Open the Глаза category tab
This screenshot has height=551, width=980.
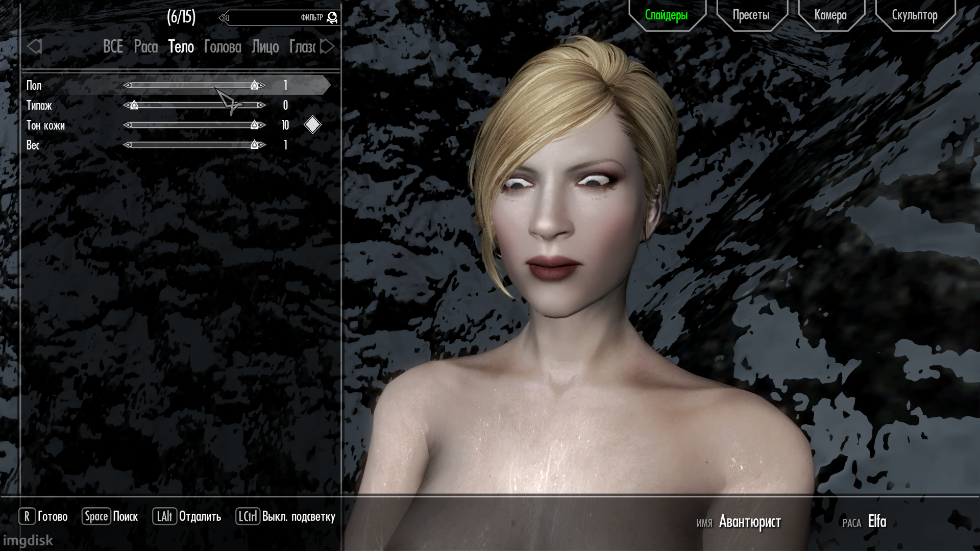(302, 47)
